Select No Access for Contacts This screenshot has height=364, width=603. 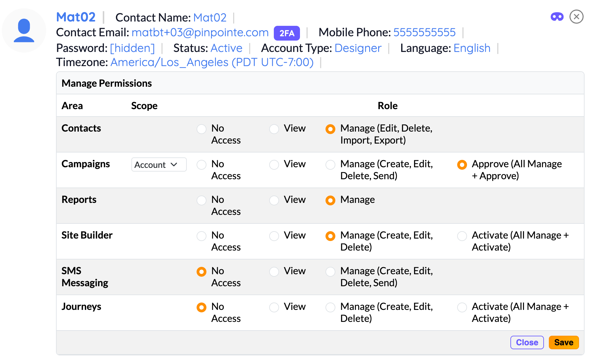pos(202,129)
